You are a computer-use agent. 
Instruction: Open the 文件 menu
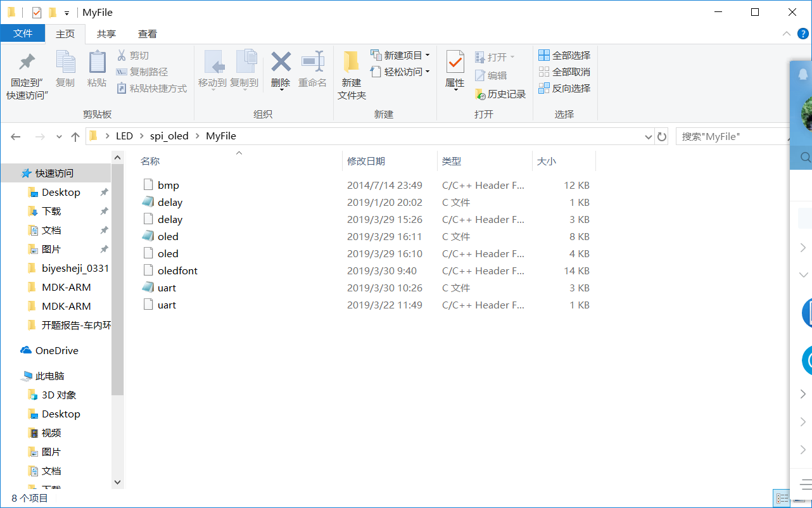click(23, 34)
